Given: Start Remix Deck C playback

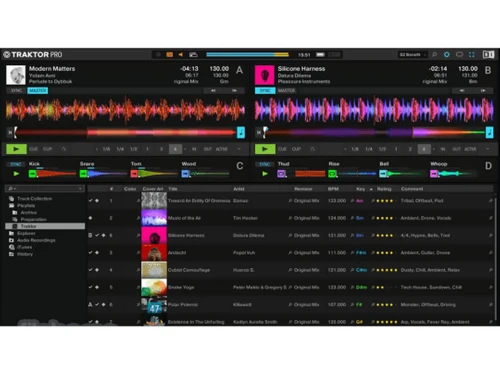Looking at the screenshot, I should click(16, 174).
